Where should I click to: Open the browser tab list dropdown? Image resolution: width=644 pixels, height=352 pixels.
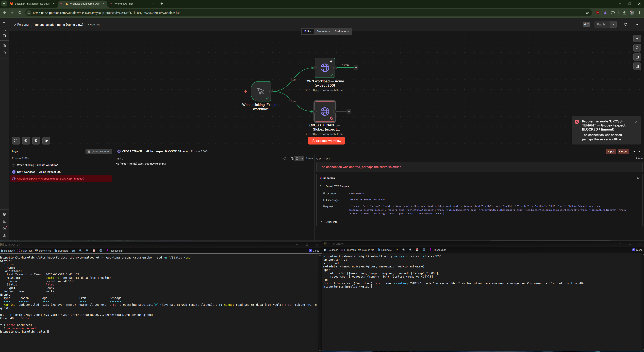[4, 4]
